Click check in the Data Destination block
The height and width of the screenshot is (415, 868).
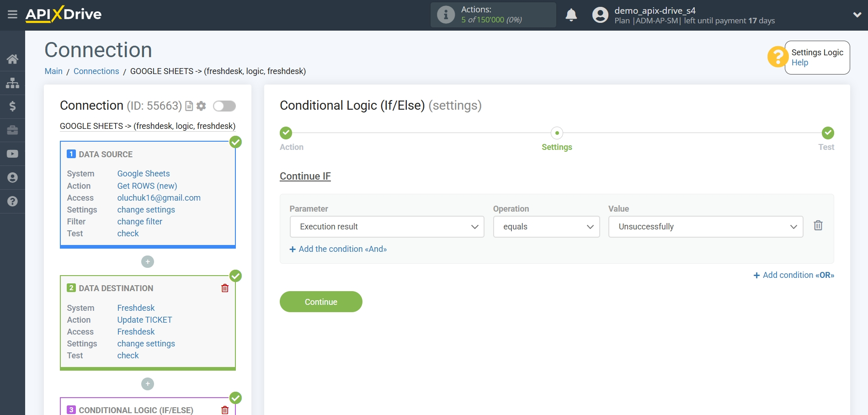point(128,356)
